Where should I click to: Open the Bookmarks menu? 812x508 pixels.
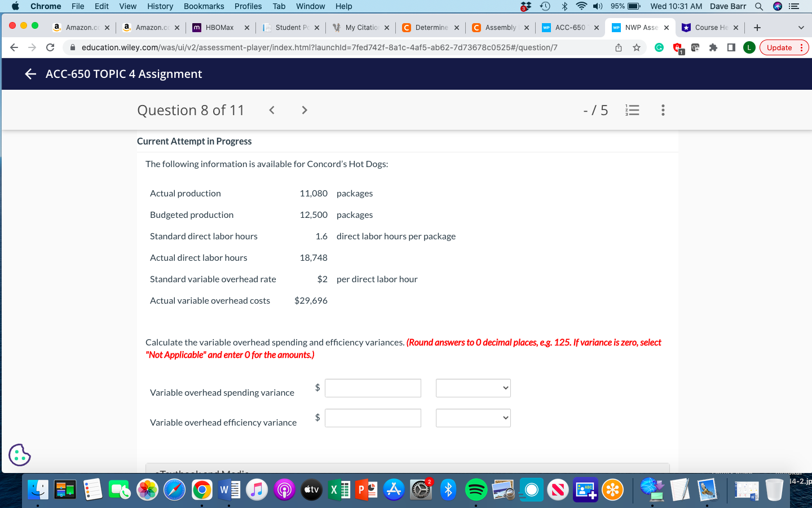204,6
